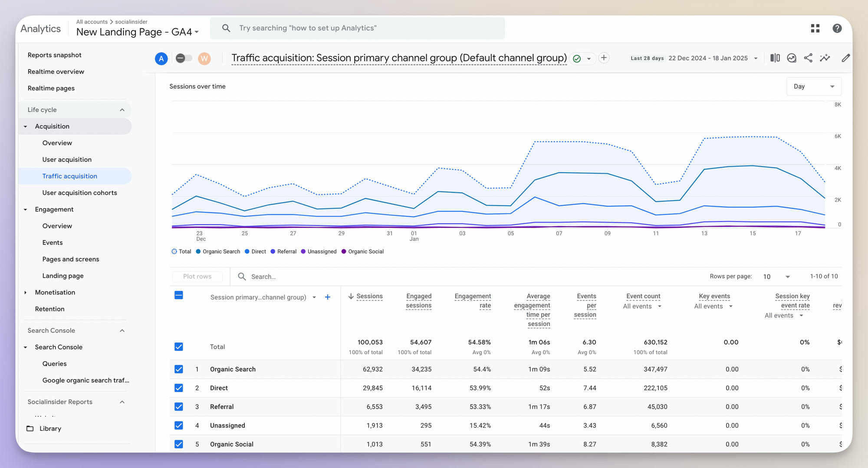Viewport: 868px width, 468px height.
Task: Open the sparkline annotations icon
Action: point(825,58)
